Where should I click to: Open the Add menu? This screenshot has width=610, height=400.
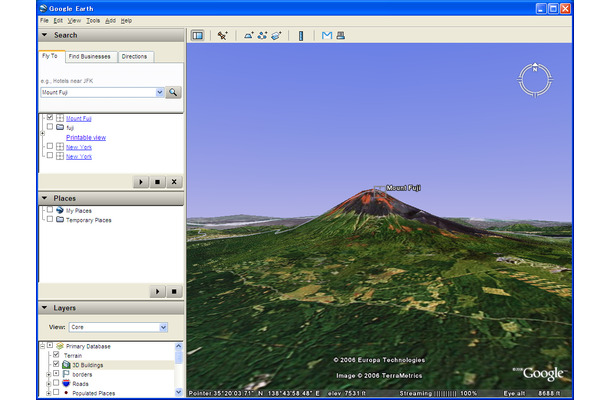110,21
